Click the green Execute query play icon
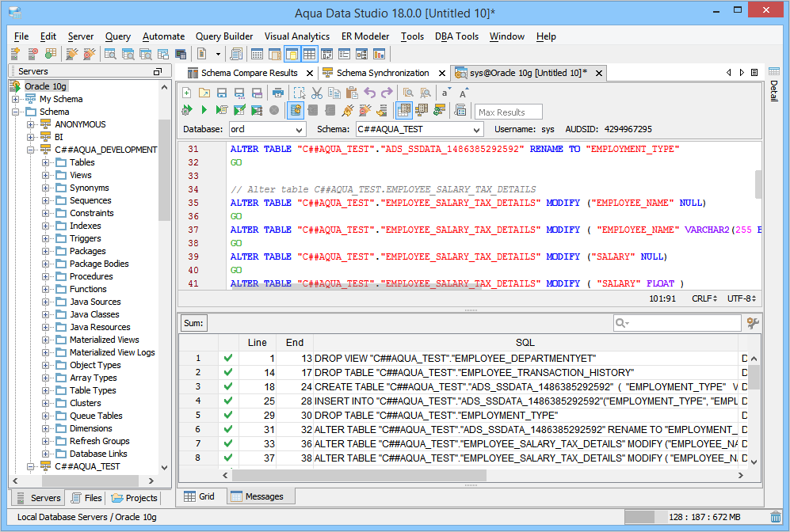 204,110
